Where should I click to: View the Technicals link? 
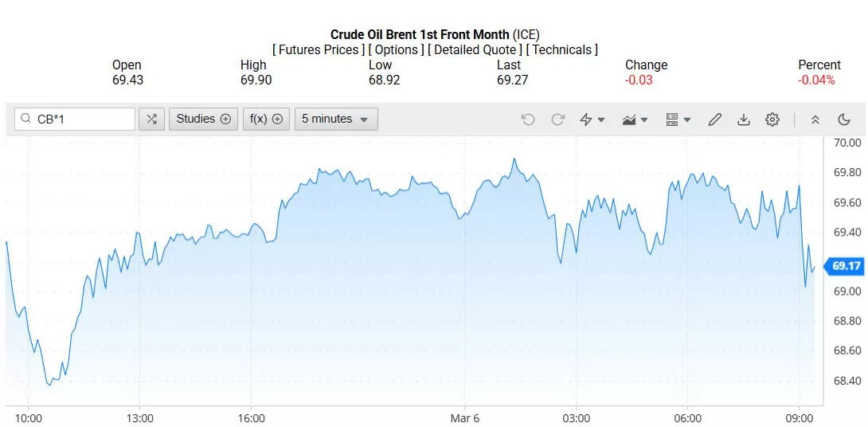[561, 49]
